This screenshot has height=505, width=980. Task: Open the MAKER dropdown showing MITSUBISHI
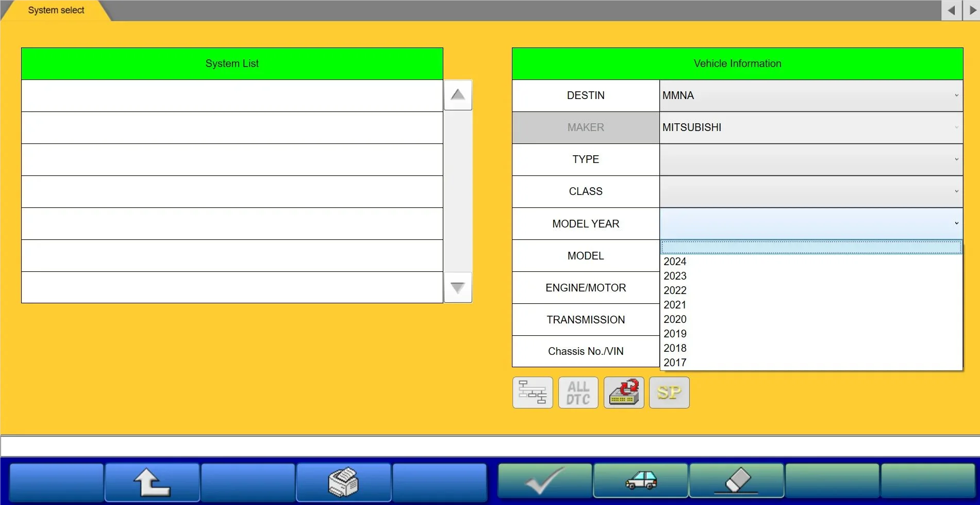tap(811, 127)
